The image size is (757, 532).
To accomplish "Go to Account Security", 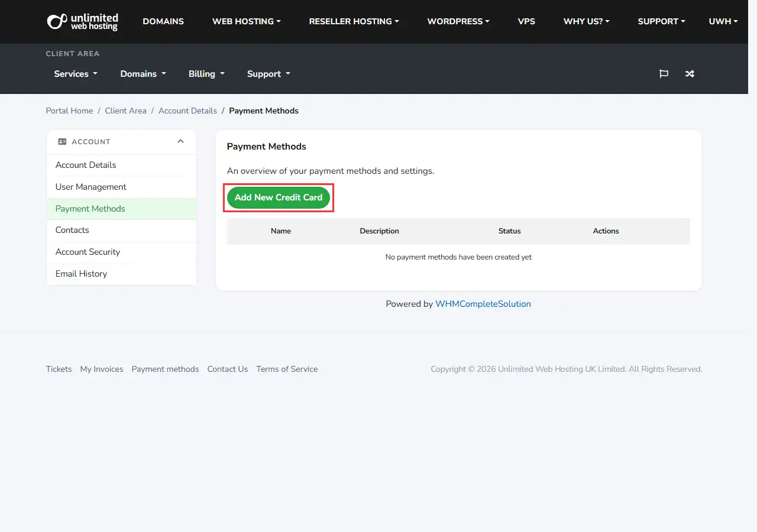I will tap(121, 252).
